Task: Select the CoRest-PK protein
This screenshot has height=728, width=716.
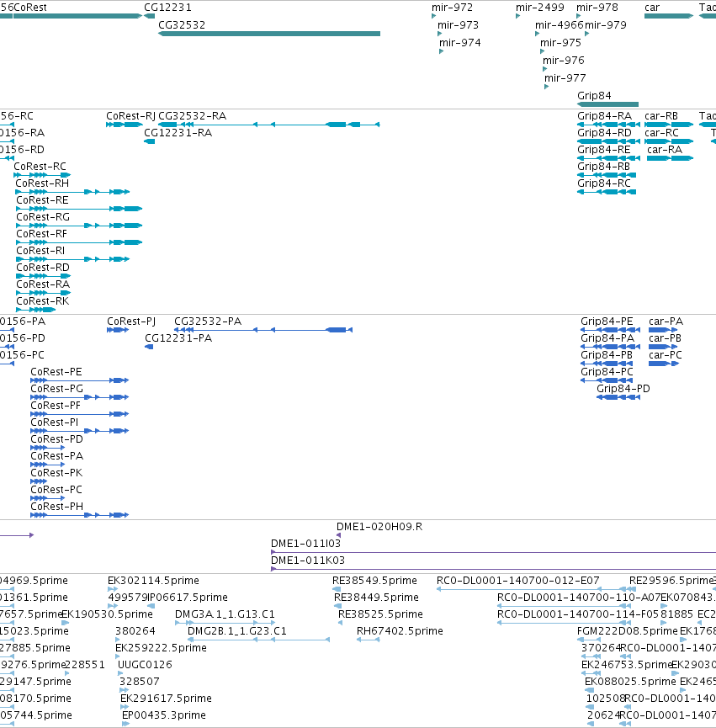Action: (39, 481)
